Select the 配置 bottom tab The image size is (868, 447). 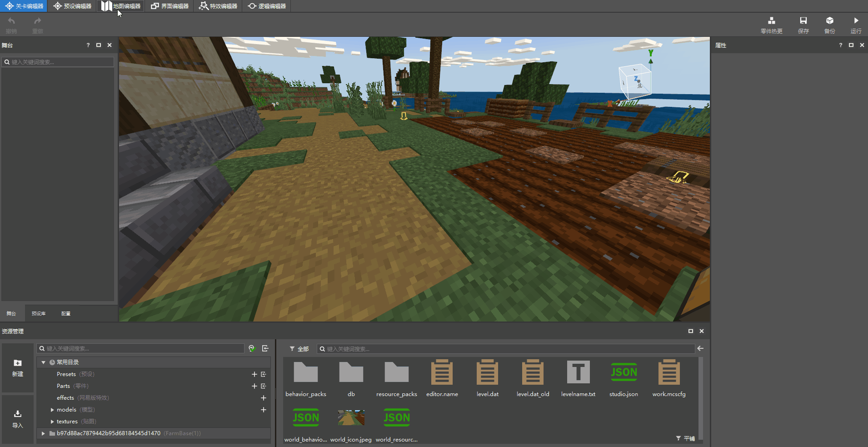pyautogui.click(x=66, y=314)
